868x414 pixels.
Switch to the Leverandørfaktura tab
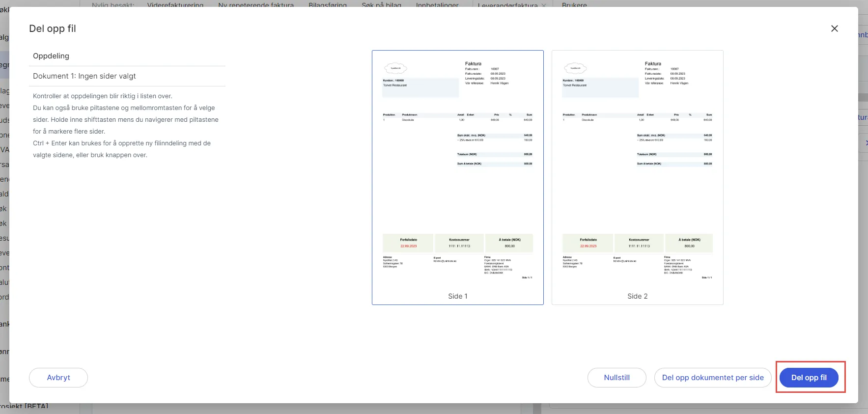(x=507, y=4)
